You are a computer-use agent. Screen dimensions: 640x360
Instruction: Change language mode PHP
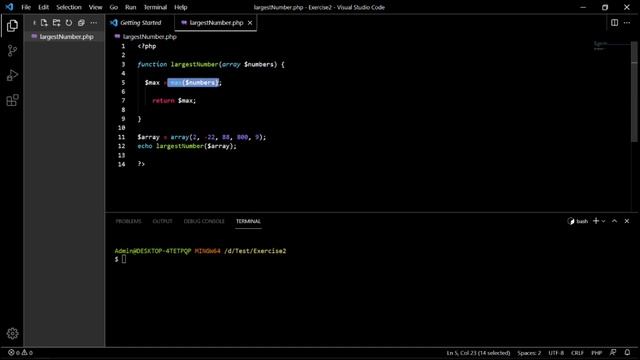pyautogui.click(x=596, y=353)
